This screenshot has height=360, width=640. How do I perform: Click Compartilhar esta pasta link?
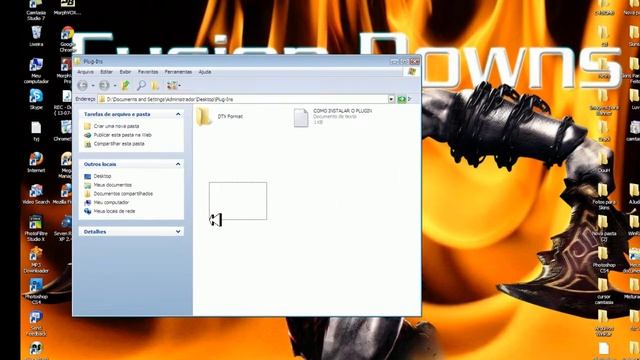pos(119,144)
